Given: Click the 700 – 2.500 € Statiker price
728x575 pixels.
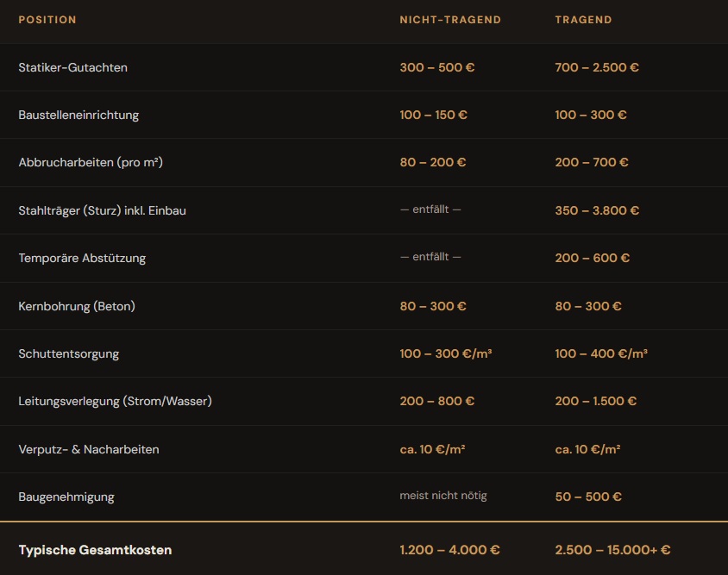Looking at the screenshot, I should point(597,67).
